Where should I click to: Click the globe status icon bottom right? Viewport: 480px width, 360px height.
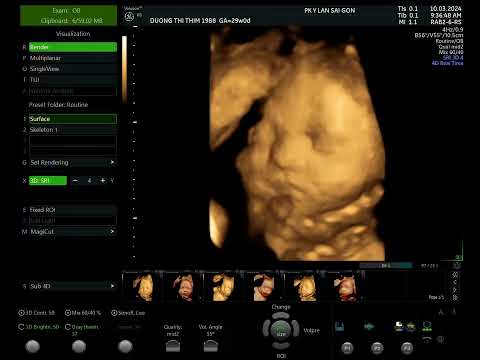pos(440,339)
